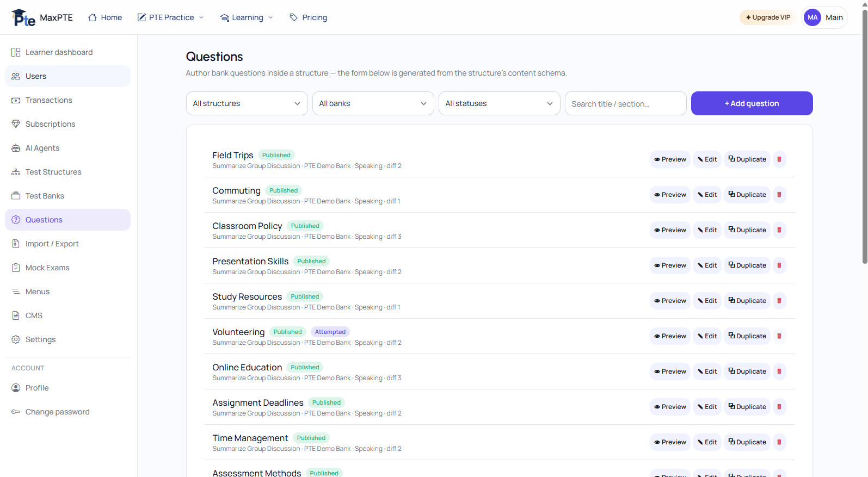
Task: Open the All structures dropdown
Action: 247,103
